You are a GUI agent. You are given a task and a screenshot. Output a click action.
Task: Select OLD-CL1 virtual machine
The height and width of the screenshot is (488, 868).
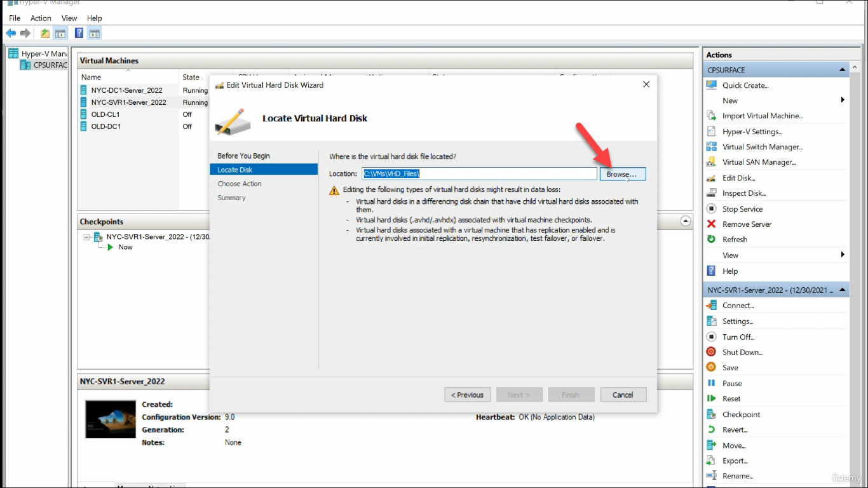pyautogui.click(x=105, y=114)
